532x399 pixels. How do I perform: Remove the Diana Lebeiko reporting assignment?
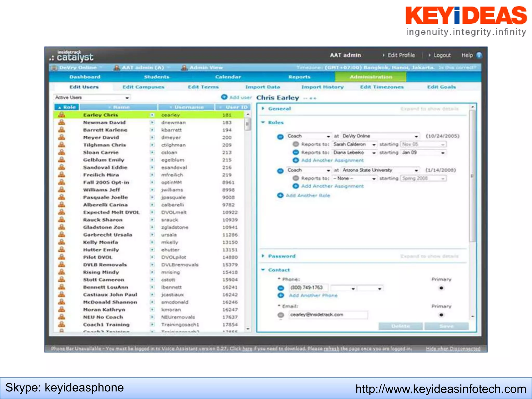[x=296, y=152]
